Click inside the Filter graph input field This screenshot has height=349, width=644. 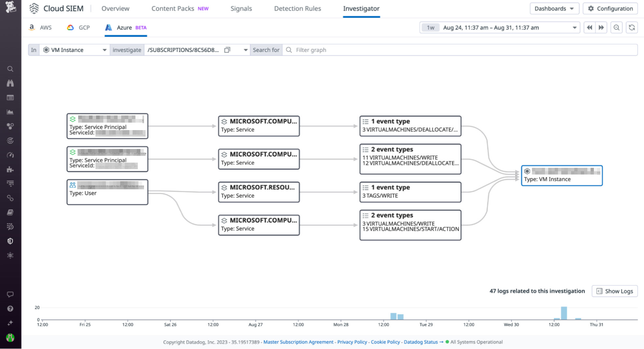(x=358, y=50)
